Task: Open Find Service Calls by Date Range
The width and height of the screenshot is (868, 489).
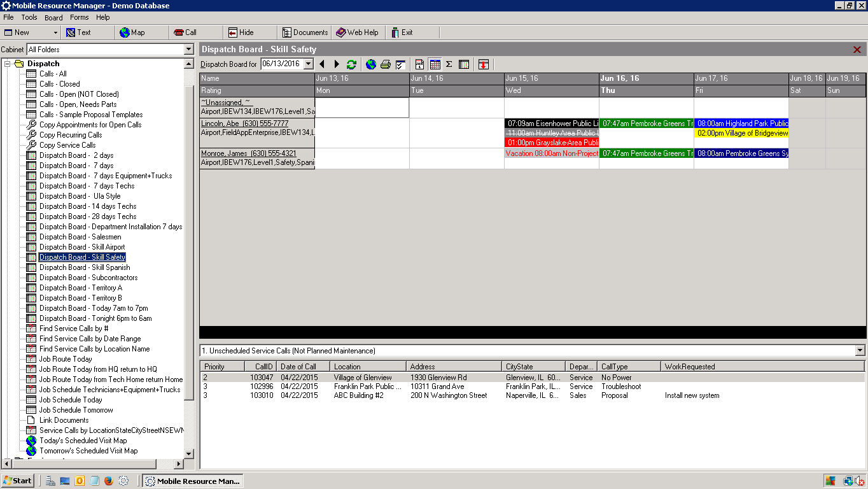Action: point(90,339)
